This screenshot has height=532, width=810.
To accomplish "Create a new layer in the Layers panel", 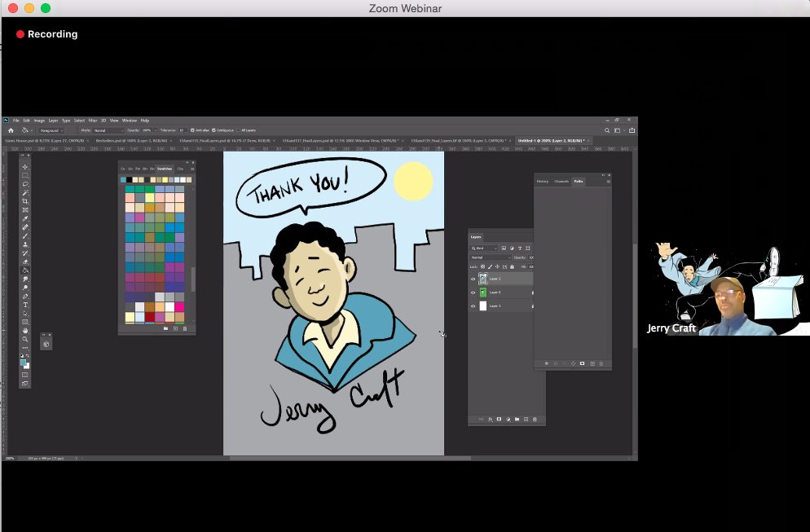I will [526, 420].
